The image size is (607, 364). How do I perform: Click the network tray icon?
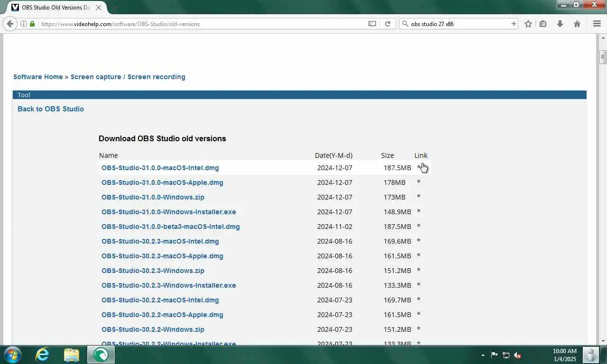[x=506, y=355]
